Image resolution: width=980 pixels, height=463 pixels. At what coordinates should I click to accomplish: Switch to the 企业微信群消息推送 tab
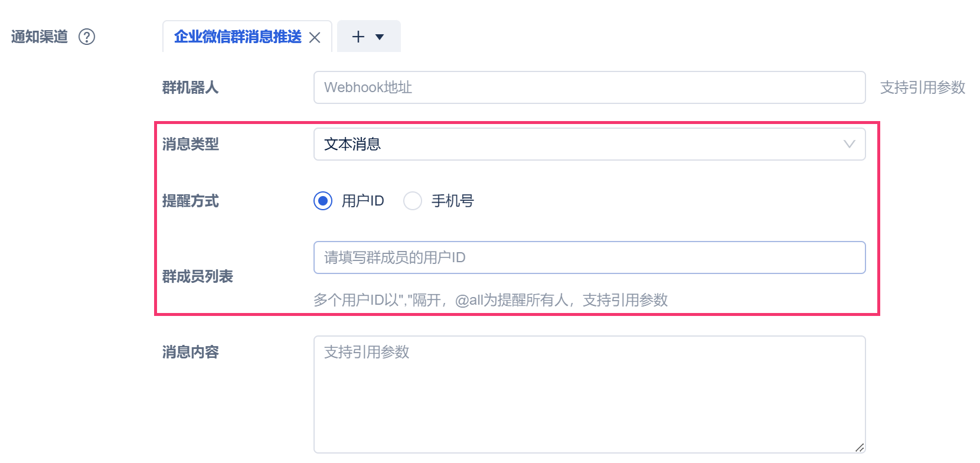tap(237, 37)
